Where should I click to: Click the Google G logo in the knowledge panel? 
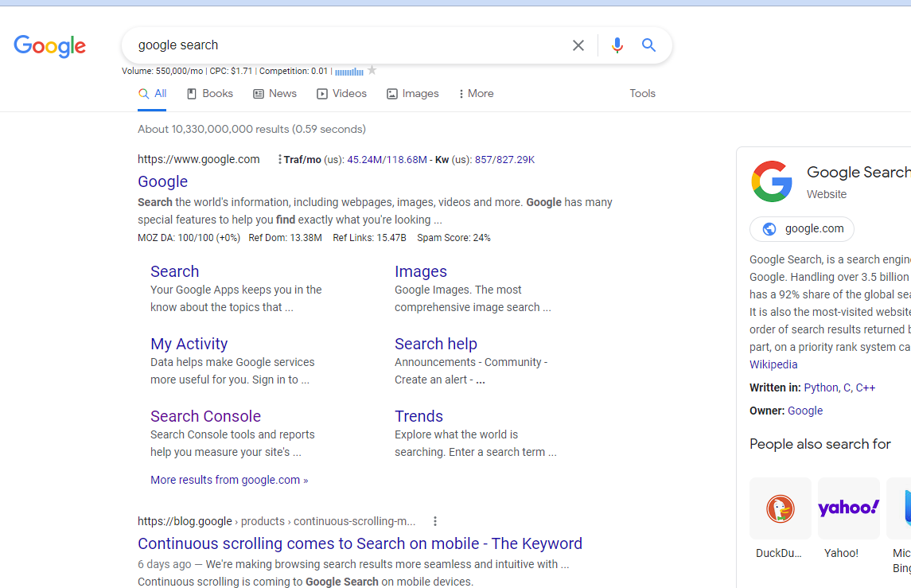coord(772,181)
